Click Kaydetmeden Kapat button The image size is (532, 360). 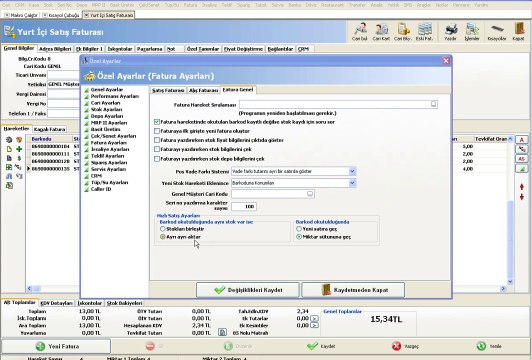click(x=353, y=290)
